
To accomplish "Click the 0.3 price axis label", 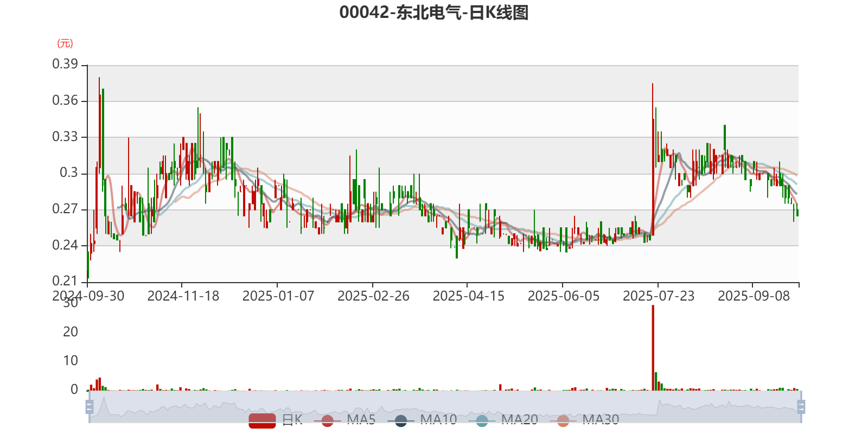I will (69, 173).
